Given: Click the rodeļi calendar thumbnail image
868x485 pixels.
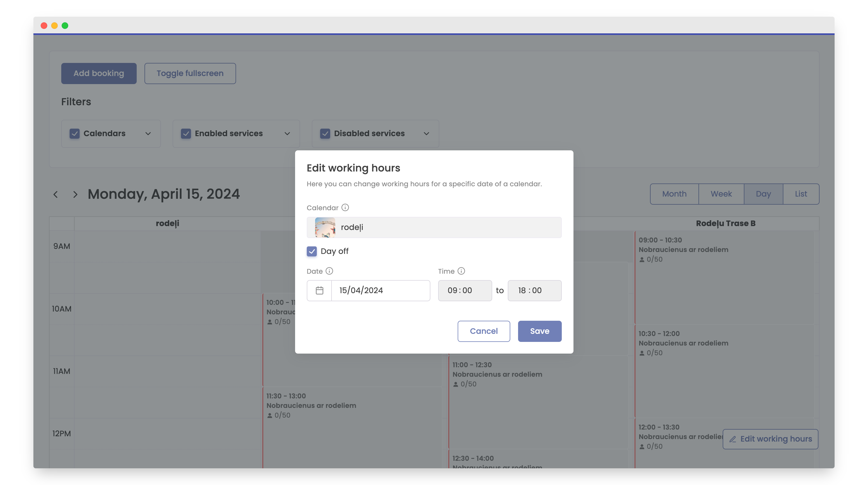Looking at the screenshot, I should pos(325,227).
